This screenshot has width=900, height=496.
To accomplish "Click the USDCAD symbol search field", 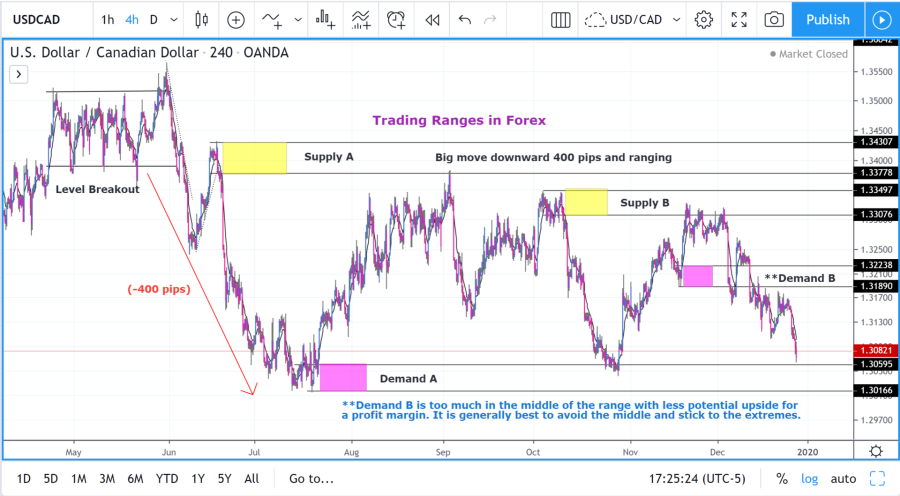I will point(46,19).
